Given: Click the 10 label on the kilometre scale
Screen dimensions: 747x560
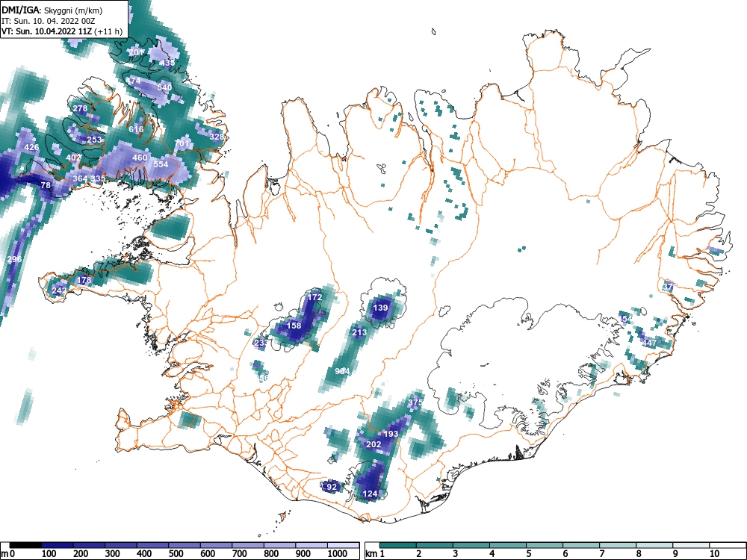Looking at the screenshot, I should click(x=713, y=554).
